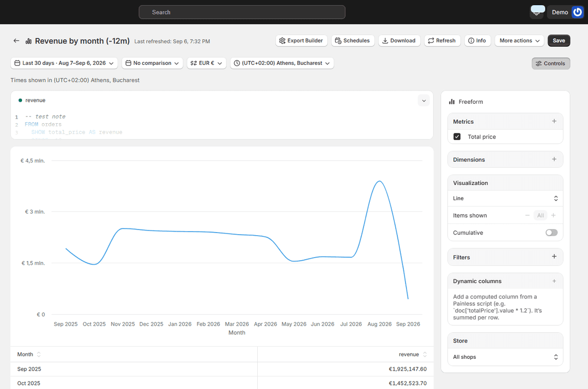
Task: Open the Last 30 days date range dropdown
Action: tap(64, 63)
